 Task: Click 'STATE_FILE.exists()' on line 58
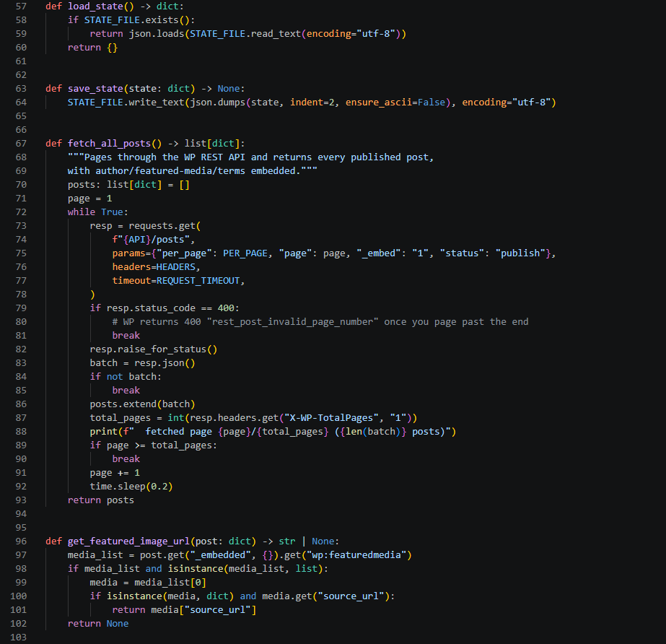point(137,20)
